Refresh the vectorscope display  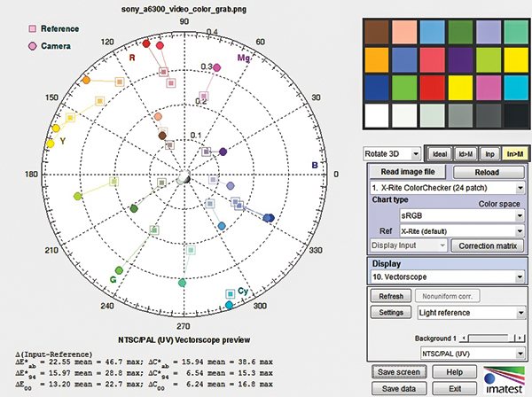[x=391, y=296]
